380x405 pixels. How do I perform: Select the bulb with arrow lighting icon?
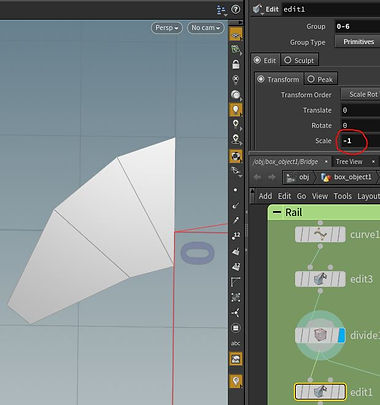click(x=236, y=139)
